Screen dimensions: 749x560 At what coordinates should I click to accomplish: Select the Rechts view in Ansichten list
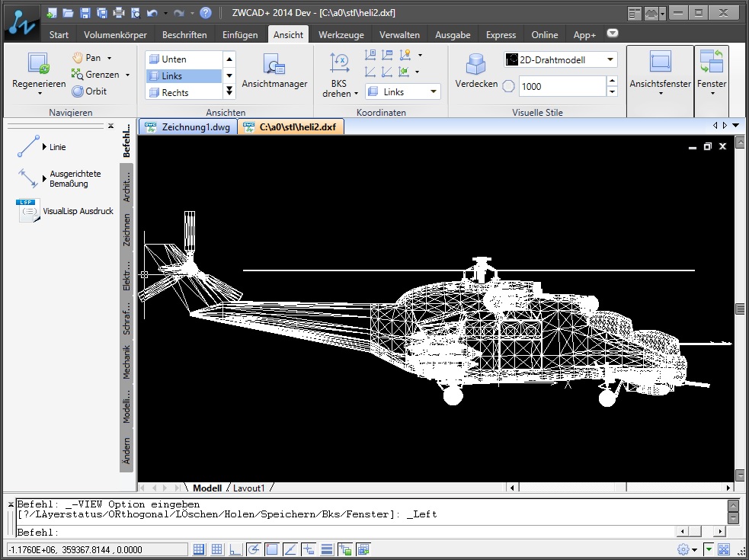tap(184, 93)
